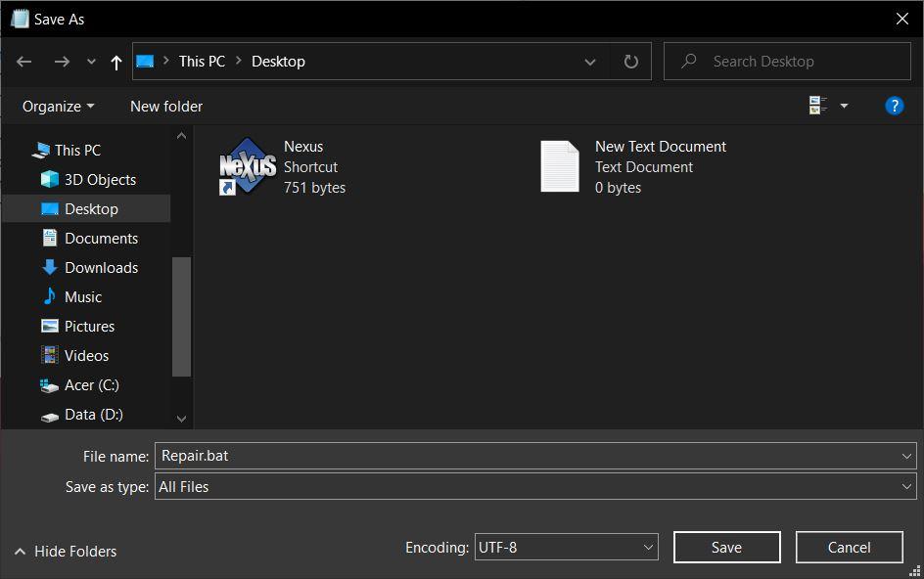Open Acer (C:) drive in the sidebar

[x=92, y=385]
